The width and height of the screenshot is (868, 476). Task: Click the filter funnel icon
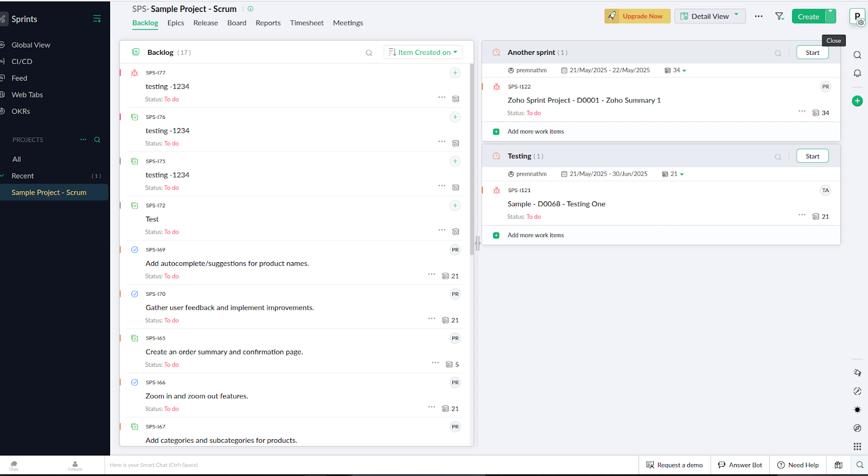[x=779, y=16]
